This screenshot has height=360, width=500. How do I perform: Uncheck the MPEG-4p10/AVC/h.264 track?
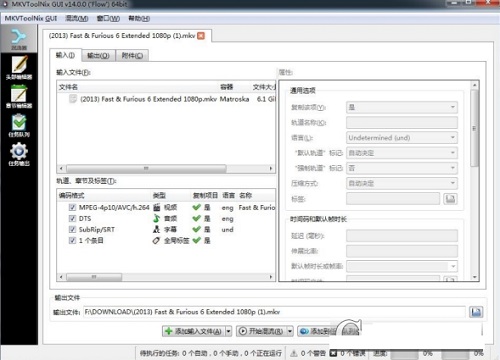click(x=72, y=207)
